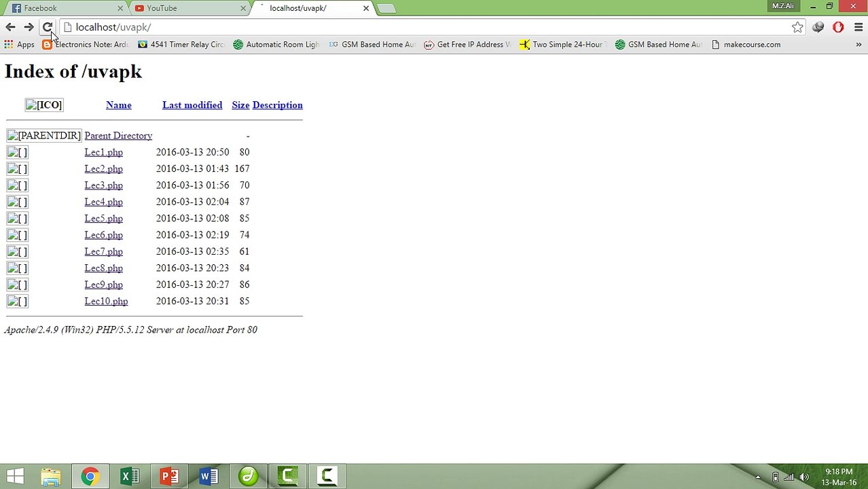Click the 2016-03-13 20:50 date for Lec1.php
Viewport: 868px width, 489px height.
pyautogui.click(x=192, y=152)
